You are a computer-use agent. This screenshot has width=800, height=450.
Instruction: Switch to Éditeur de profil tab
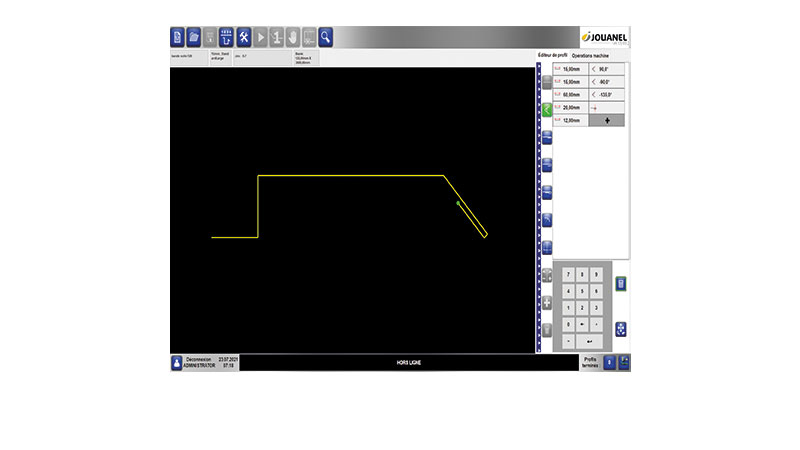pyautogui.click(x=552, y=55)
